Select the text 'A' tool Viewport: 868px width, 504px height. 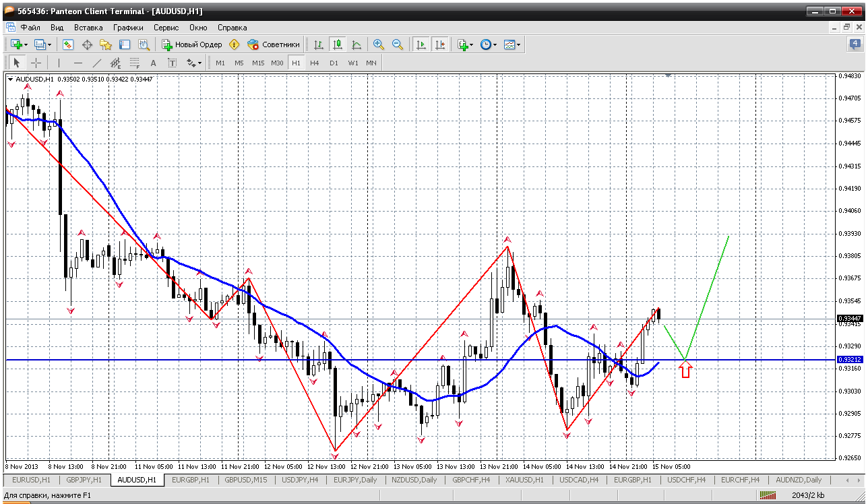click(x=153, y=63)
